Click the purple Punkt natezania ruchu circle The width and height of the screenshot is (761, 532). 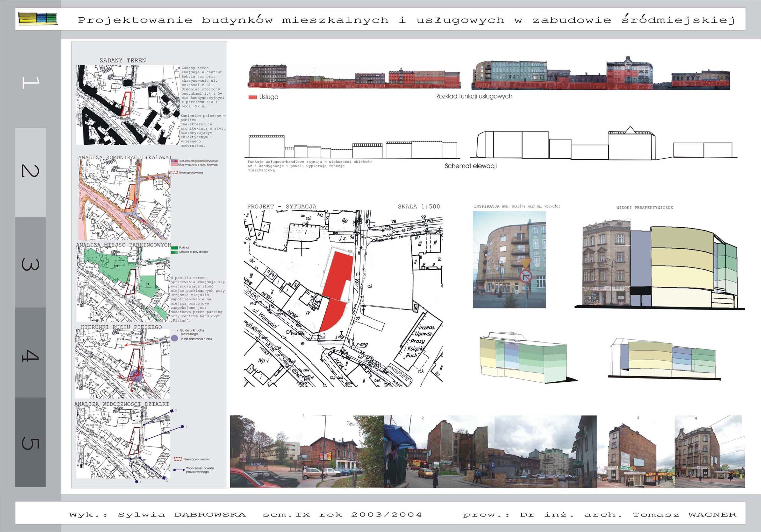coord(175,338)
